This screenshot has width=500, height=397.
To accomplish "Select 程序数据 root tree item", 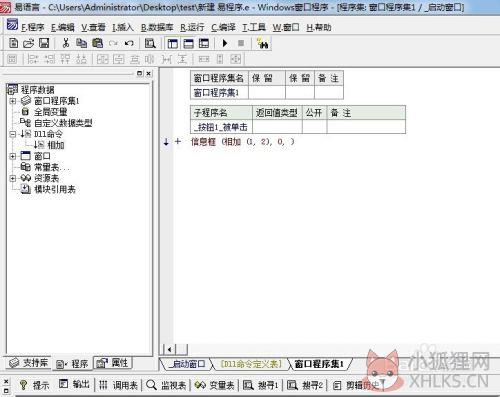I will [x=37, y=90].
